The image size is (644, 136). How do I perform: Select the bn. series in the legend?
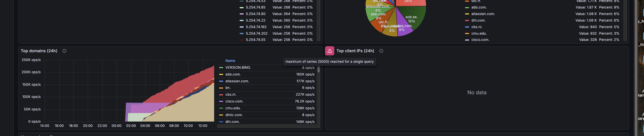[228, 88]
